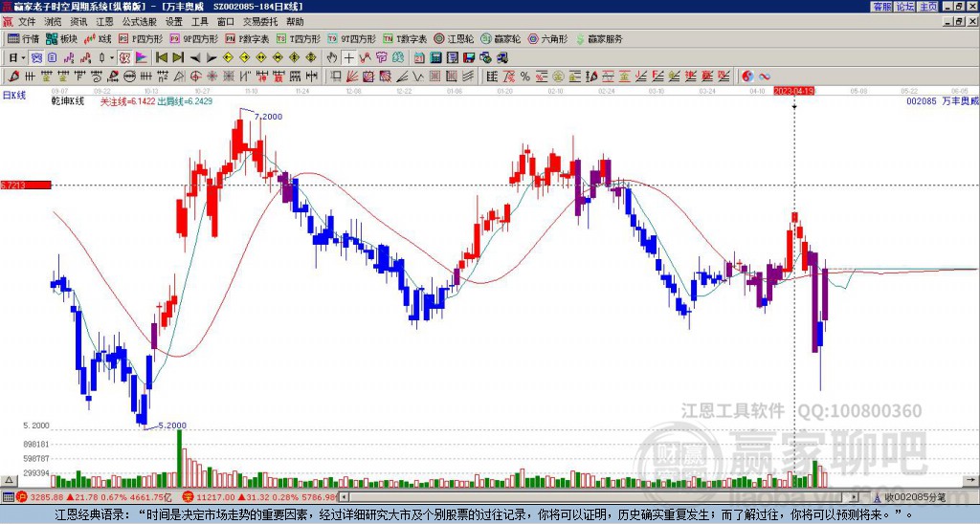Screen dimensions: 980x524
Task: Open the 交易委托 menu
Action: pos(260,22)
